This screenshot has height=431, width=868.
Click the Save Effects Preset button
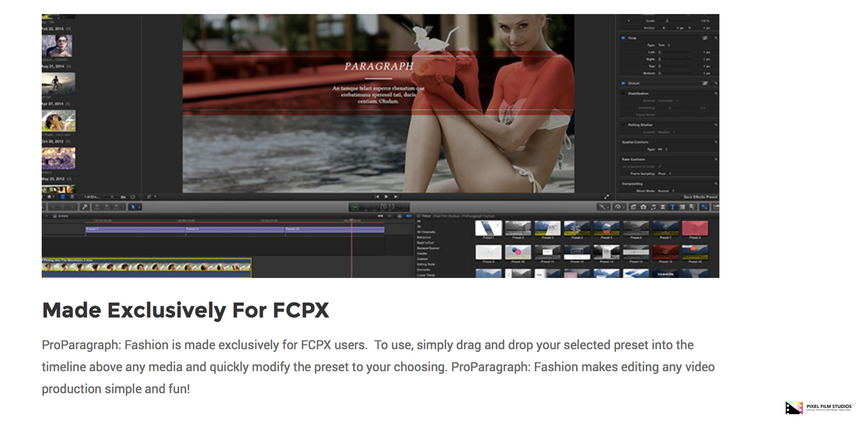click(700, 197)
